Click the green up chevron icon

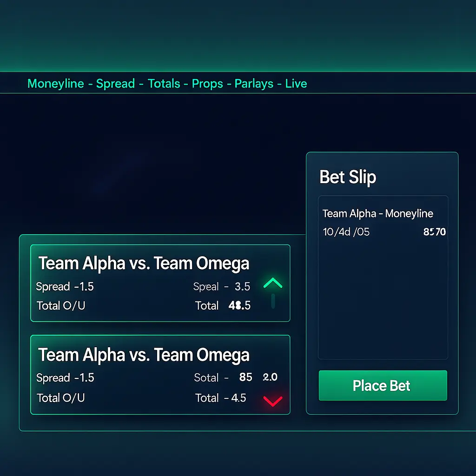(x=273, y=283)
